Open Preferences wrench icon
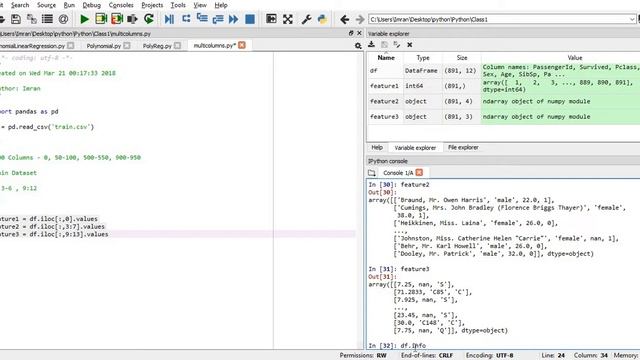 click(306, 19)
